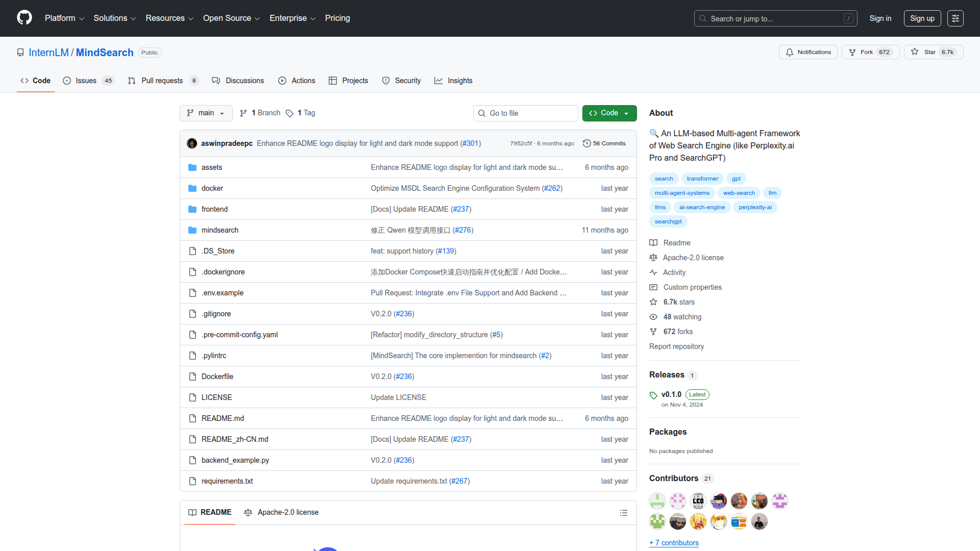Open the Insights graph icon
This screenshot has width=980, height=551.
(439, 81)
